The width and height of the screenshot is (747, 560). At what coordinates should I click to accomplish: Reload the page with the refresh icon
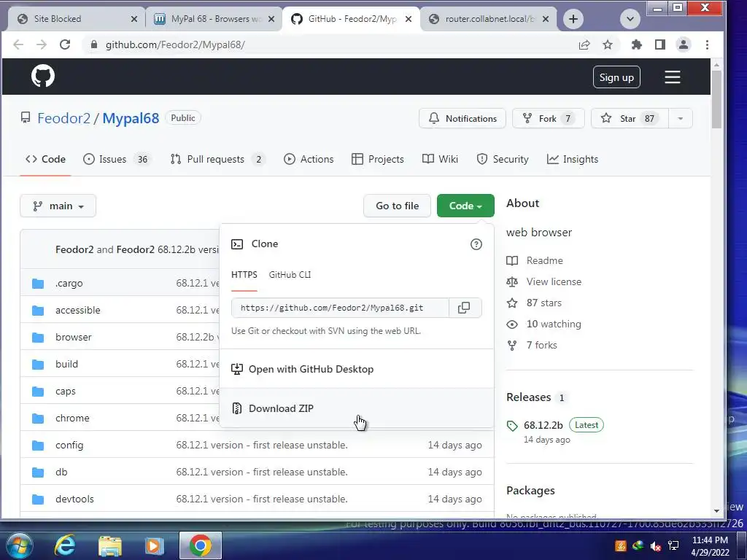[x=65, y=44]
